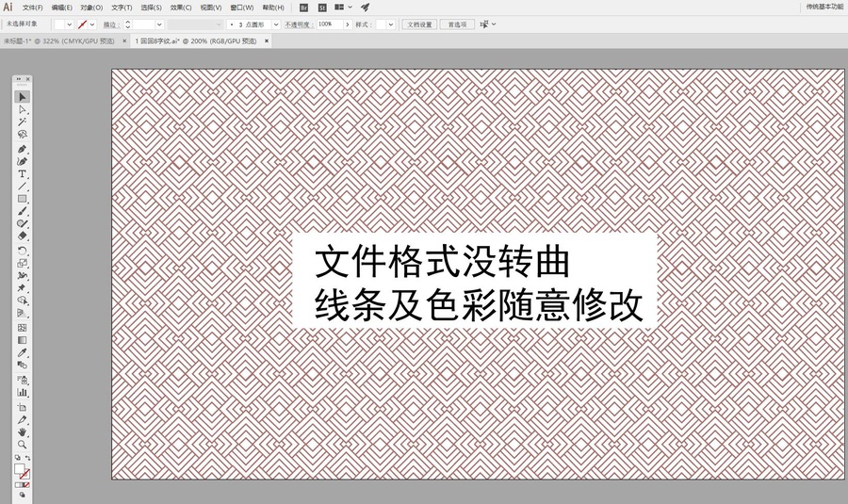Open the 对象(O) menu
This screenshot has width=848, height=504.
91,8
